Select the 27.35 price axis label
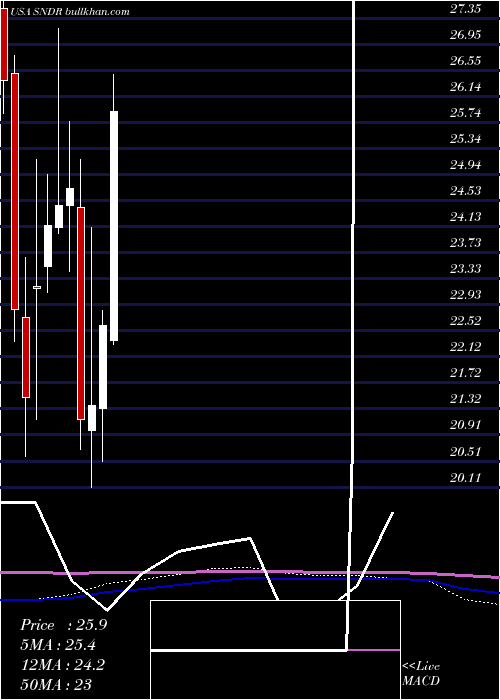This screenshot has width=500, height=700. click(x=465, y=8)
